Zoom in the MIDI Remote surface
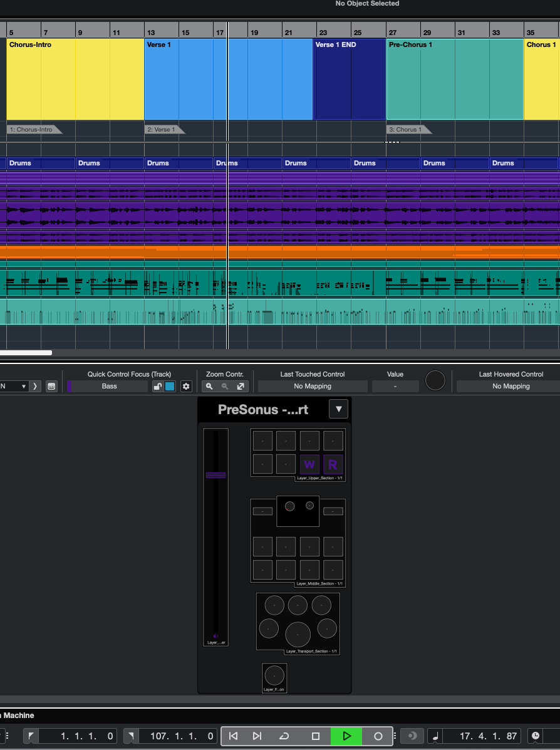 click(x=209, y=386)
